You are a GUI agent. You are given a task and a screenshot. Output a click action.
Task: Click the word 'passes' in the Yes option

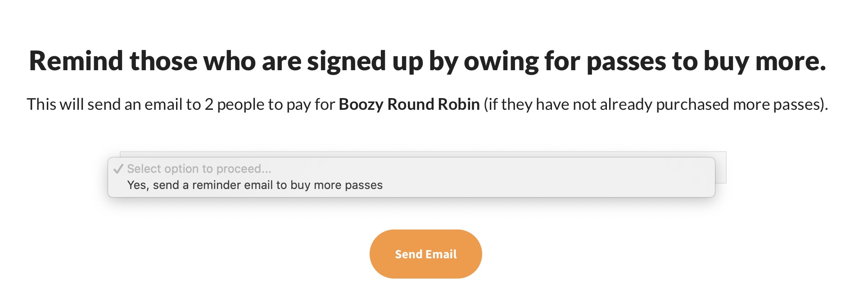click(363, 185)
